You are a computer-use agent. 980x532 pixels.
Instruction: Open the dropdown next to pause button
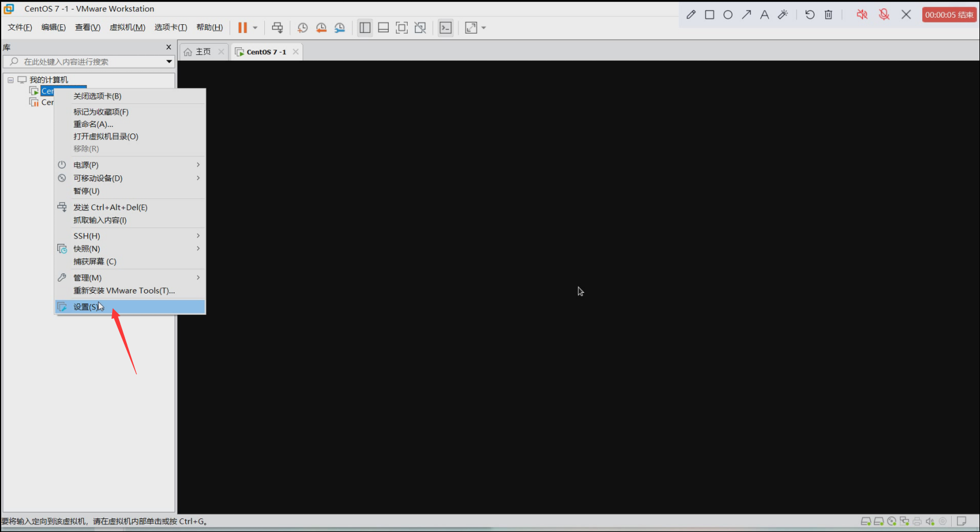(255, 28)
